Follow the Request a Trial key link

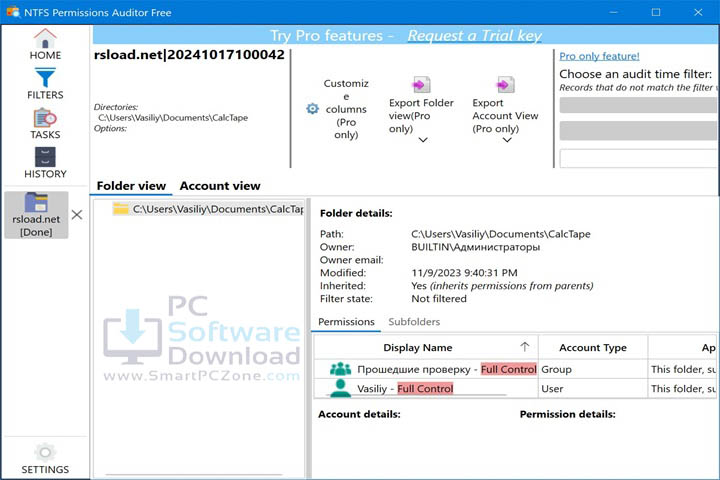(474, 35)
